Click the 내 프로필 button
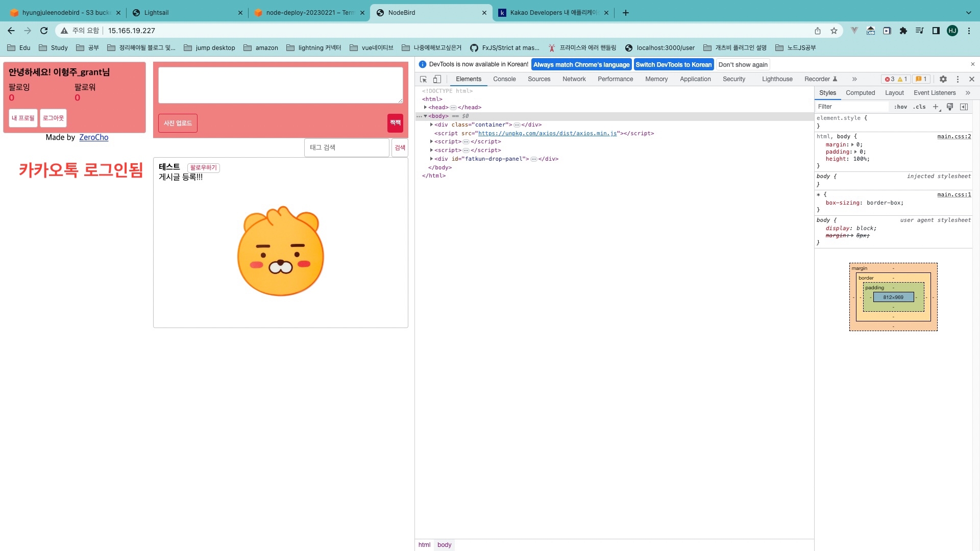This screenshot has width=980, height=551. point(23,118)
